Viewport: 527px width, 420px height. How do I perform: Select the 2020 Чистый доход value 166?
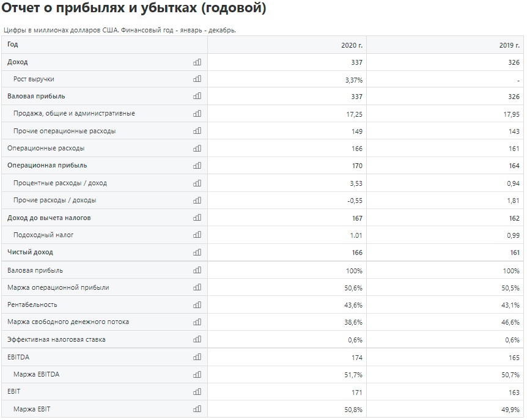(x=357, y=252)
